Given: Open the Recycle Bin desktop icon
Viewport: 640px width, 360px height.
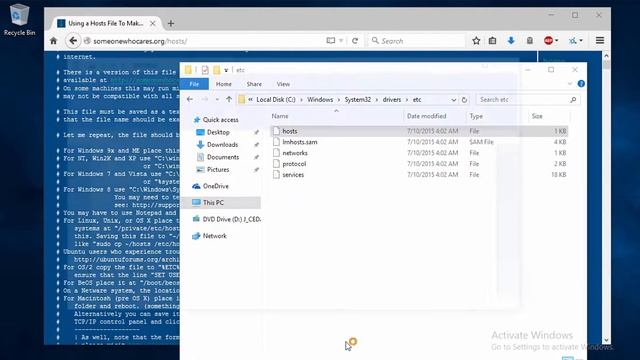Looking at the screenshot, I should pyautogui.click(x=19, y=20).
